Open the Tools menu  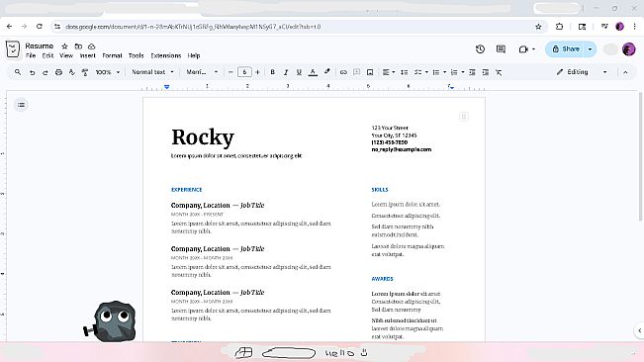pos(136,55)
